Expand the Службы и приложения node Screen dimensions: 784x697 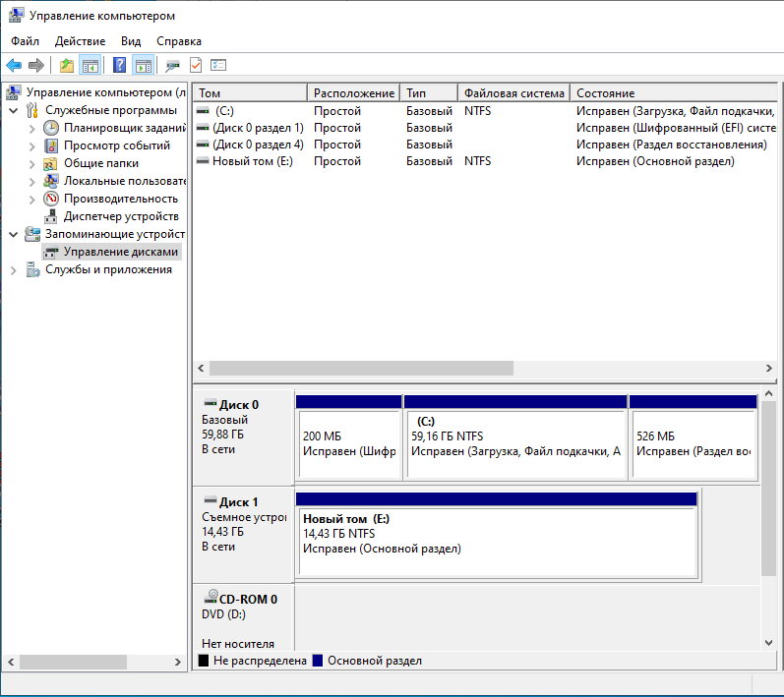(13, 269)
